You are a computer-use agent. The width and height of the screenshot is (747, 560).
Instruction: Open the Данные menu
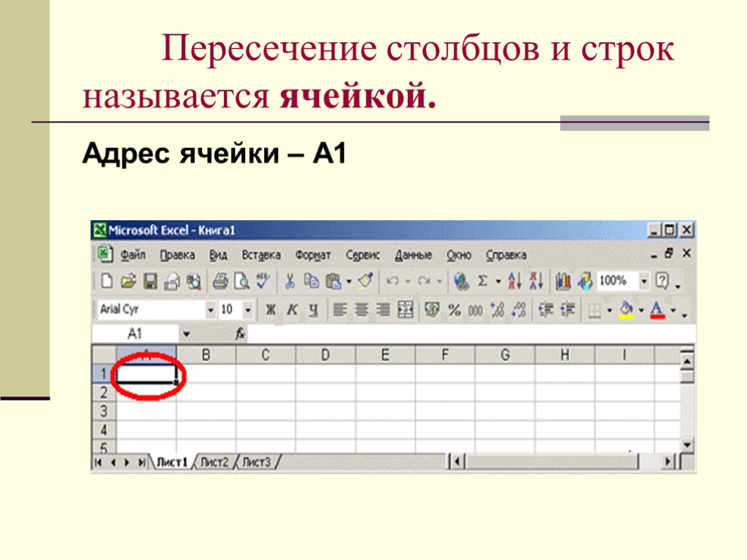pyautogui.click(x=413, y=255)
